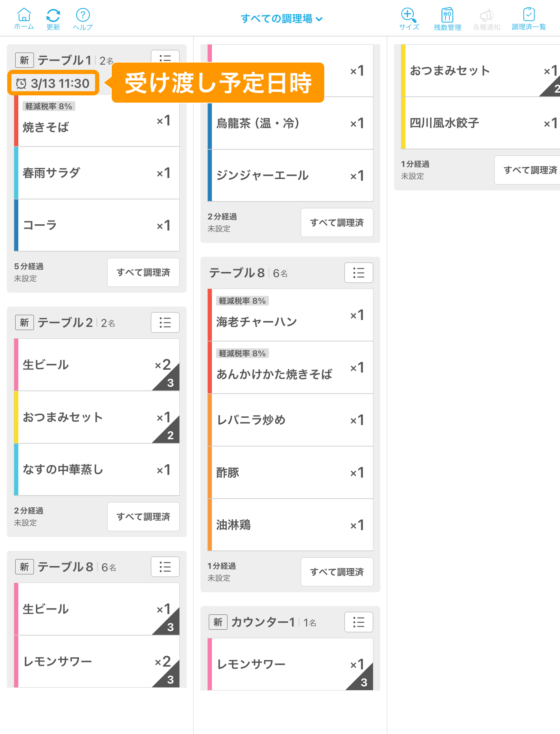Open 調理済一覧 cooked list
Image resolution: width=560 pixels, height=734 pixels.
[529, 19]
